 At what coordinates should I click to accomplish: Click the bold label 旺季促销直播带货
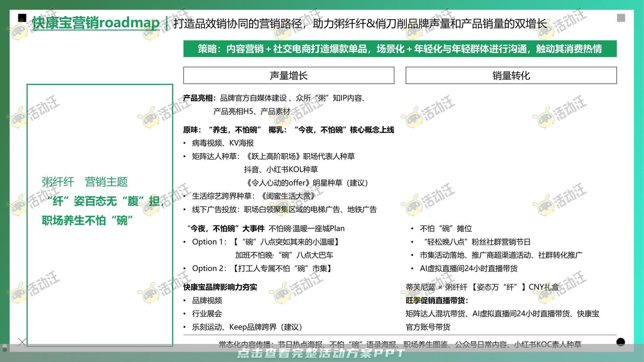(437, 301)
